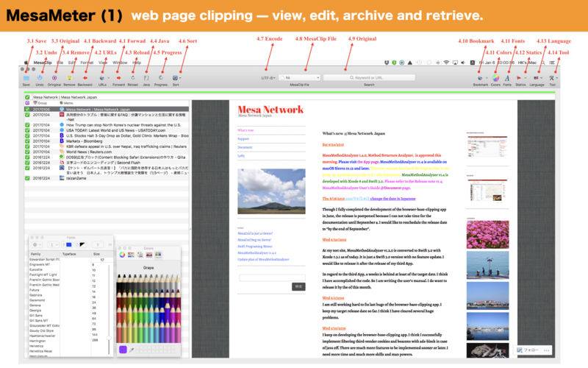Click the Save toolbar icon

coord(26,78)
